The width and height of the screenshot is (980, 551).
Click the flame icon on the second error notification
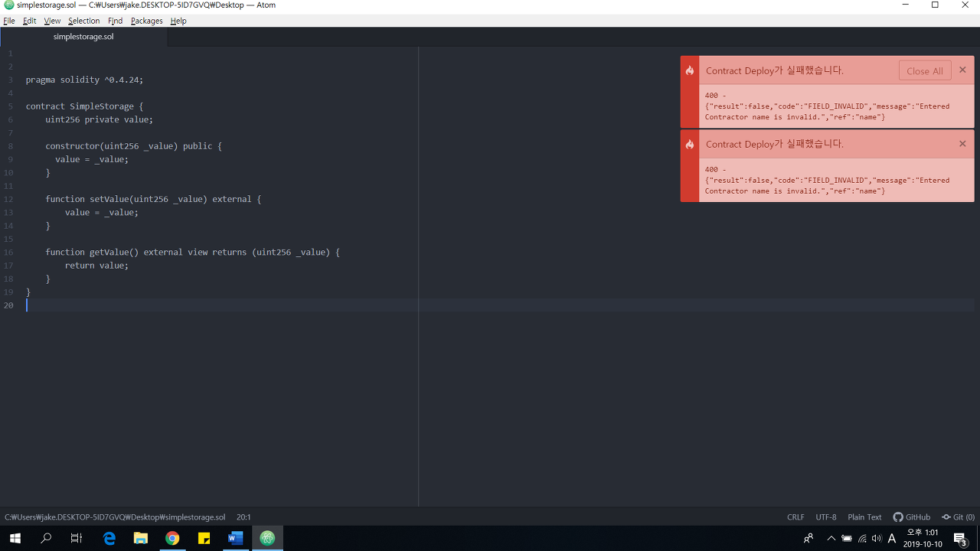click(690, 144)
